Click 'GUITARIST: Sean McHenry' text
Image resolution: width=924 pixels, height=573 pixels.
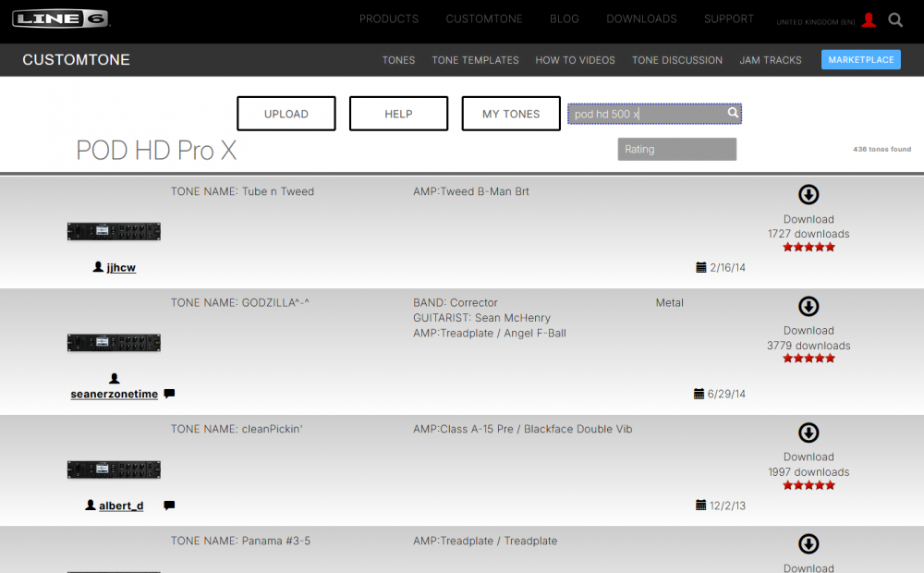click(481, 318)
